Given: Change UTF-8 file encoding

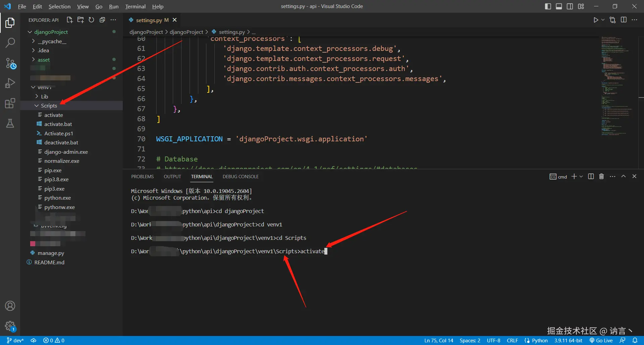Looking at the screenshot, I should (493, 340).
